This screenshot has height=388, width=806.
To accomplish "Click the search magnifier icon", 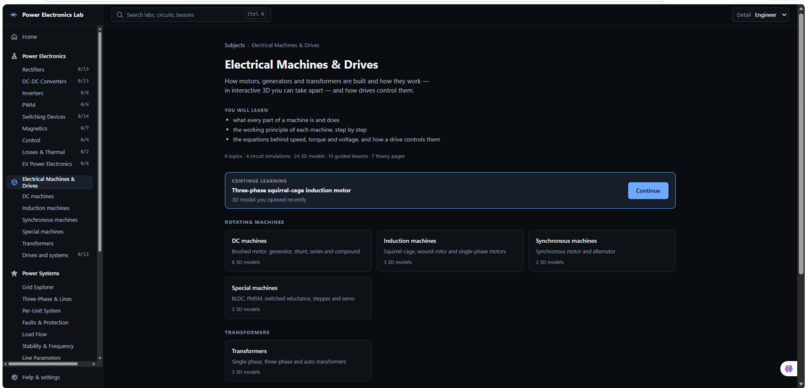I will tap(120, 15).
